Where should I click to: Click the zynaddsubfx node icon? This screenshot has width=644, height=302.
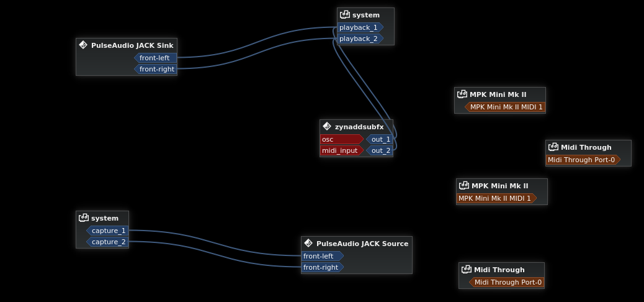coord(327,126)
